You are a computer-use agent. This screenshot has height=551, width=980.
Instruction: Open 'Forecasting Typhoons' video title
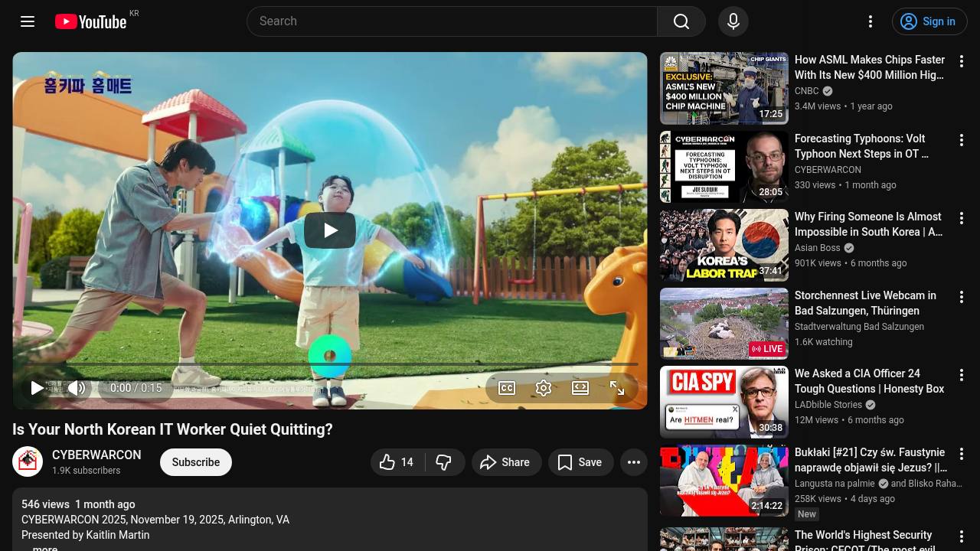tap(862, 146)
